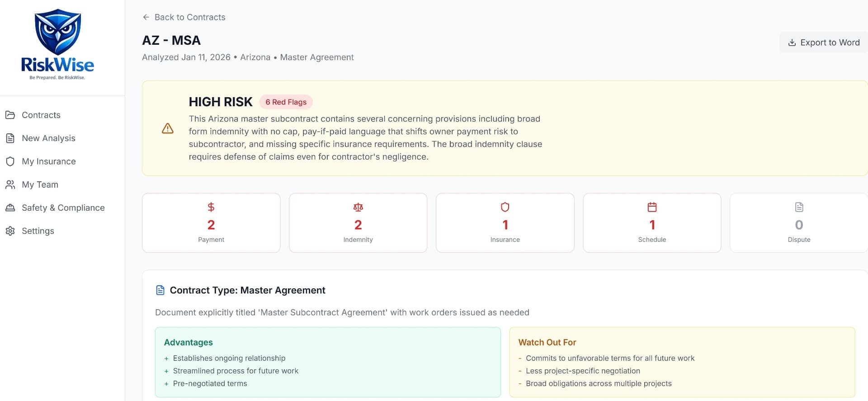Click the dollar sign icon on Payment card

point(211,207)
